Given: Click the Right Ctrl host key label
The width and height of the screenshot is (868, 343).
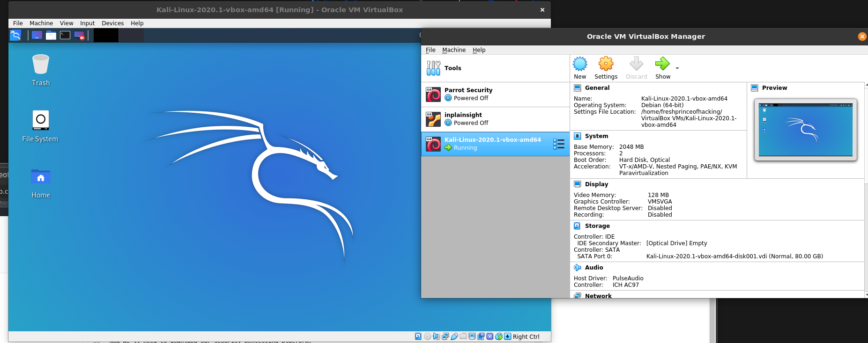Looking at the screenshot, I should pos(526,337).
